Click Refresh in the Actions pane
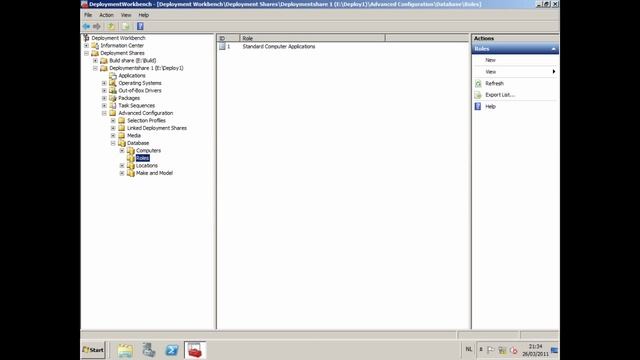 pos(494,83)
